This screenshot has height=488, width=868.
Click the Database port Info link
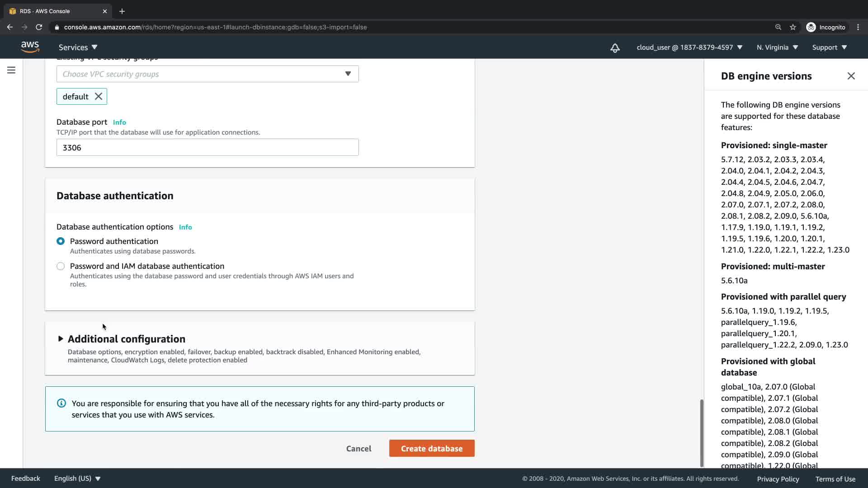(119, 122)
